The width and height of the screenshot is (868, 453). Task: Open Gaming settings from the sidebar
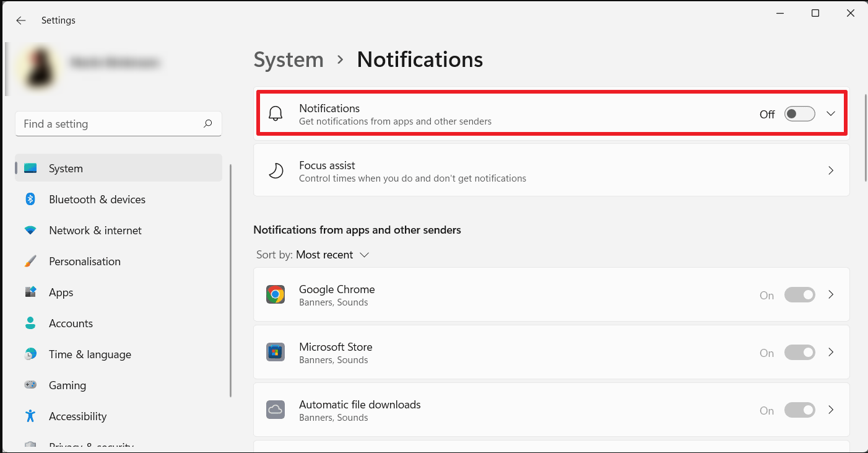pos(67,385)
